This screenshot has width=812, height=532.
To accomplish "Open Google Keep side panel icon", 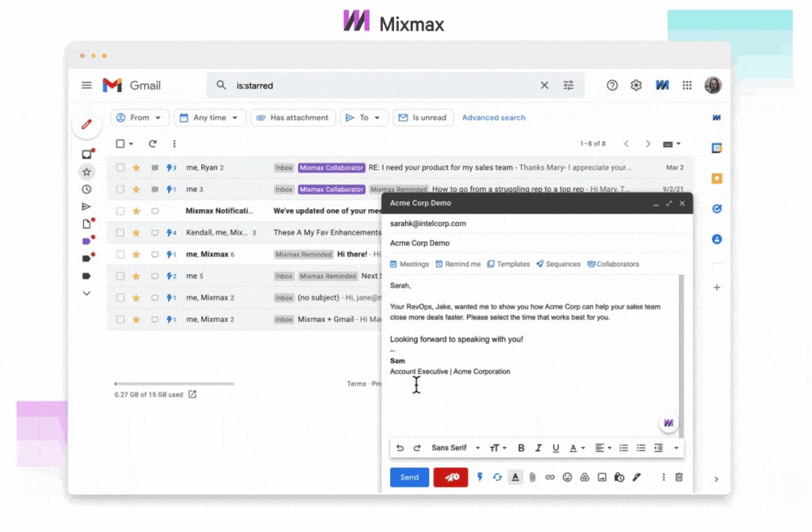I will pos(717,178).
